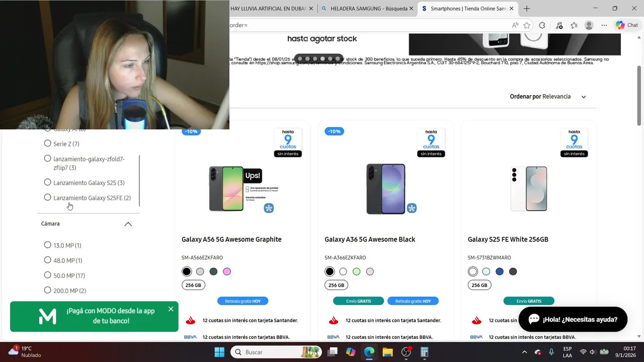The image size is (644, 362).
Task: Select 50.0 MP (17) camera filter
Action: pos(48,275)
